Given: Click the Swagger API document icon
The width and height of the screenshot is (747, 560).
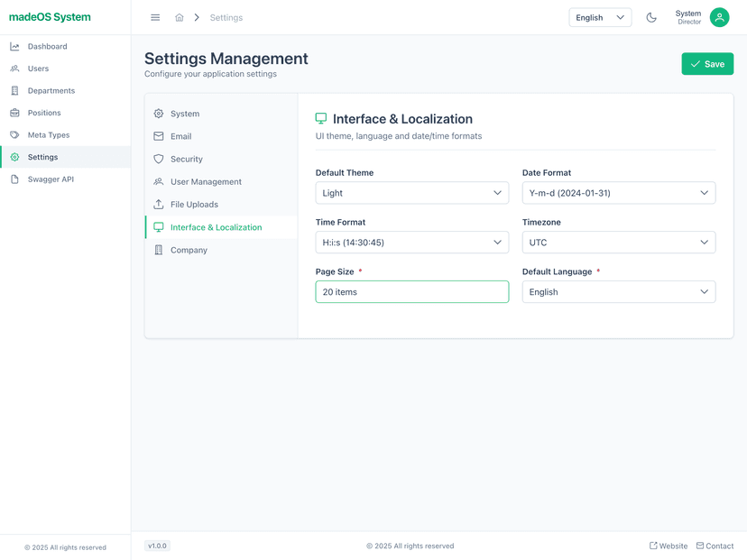Looking at the screenshot, I should (14, 179).
